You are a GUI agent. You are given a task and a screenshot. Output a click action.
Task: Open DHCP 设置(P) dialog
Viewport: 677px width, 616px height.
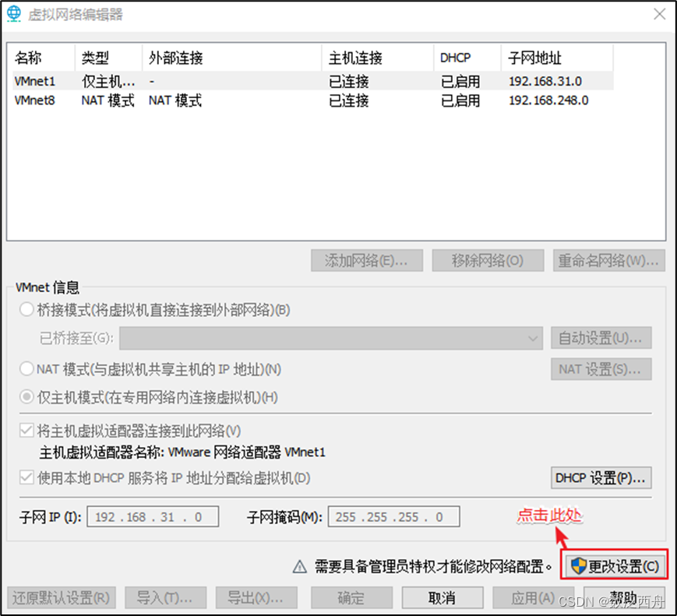pos(601,478)
